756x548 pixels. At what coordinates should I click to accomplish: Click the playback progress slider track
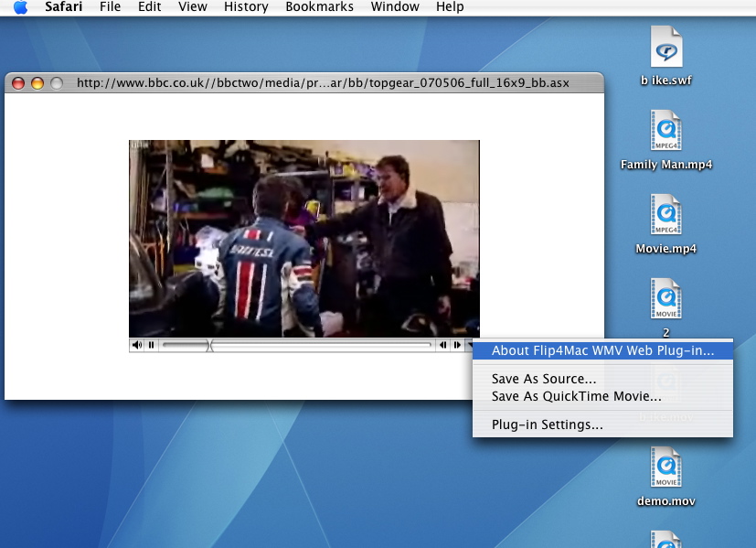tap(296, 345)
